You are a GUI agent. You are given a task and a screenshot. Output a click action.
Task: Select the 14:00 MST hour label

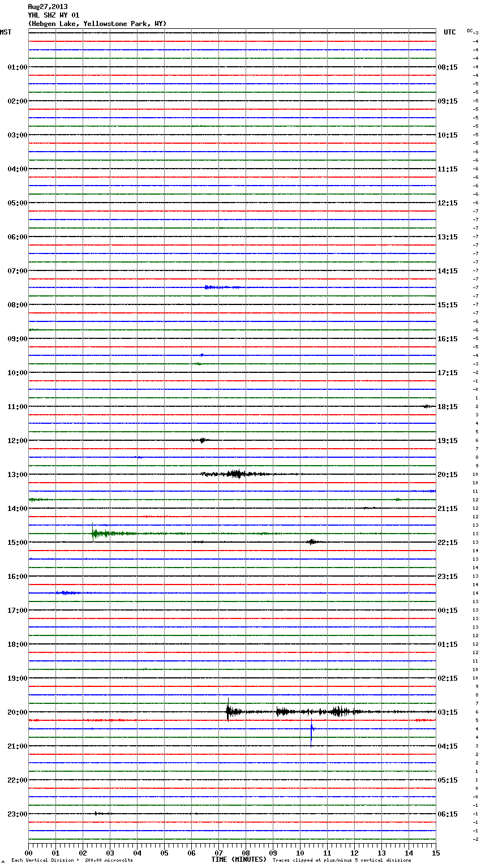tap(17, 508)
